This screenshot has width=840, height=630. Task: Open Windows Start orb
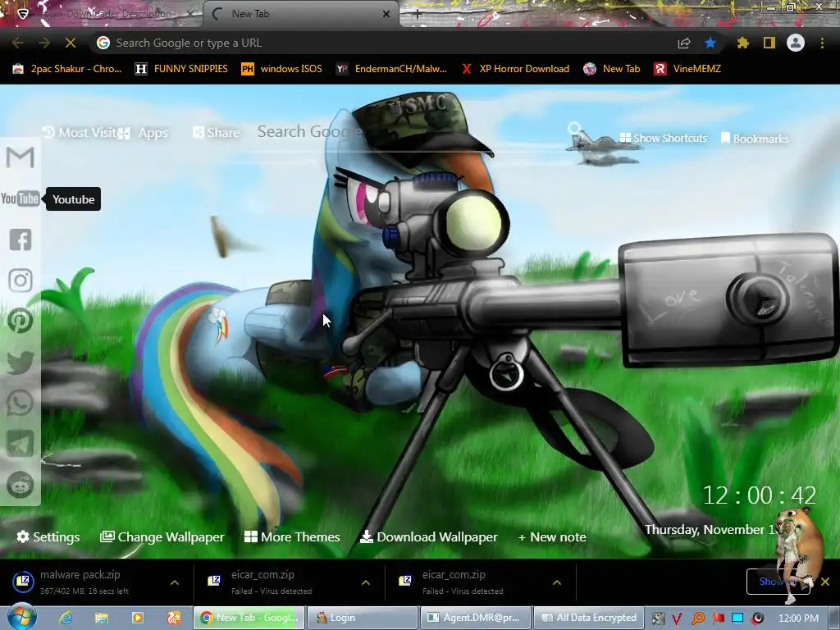[x=21, y=617]
